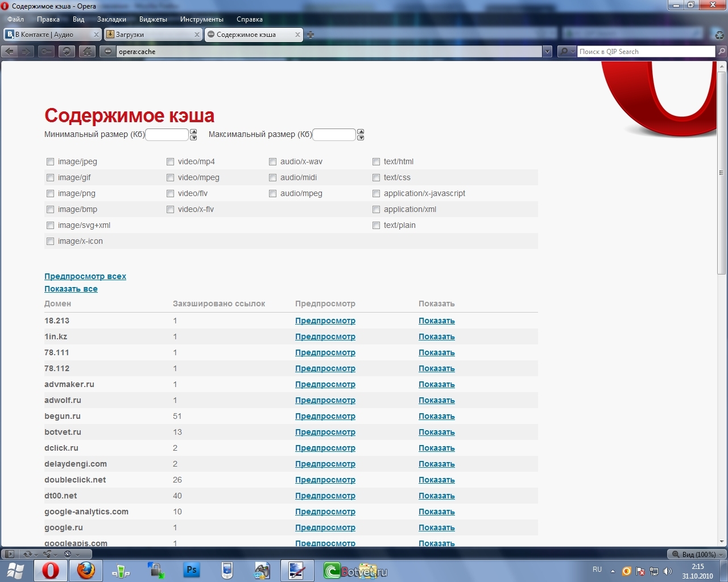728x582 pixels.
Task: Tick the text/plain checkbox
Action: pyautogui.click(x=376, y=226)
